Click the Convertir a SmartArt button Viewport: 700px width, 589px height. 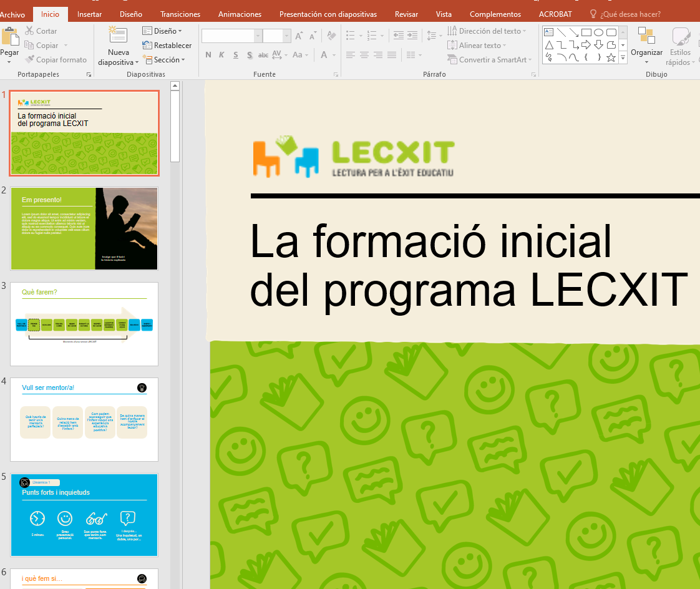[491, 60]
